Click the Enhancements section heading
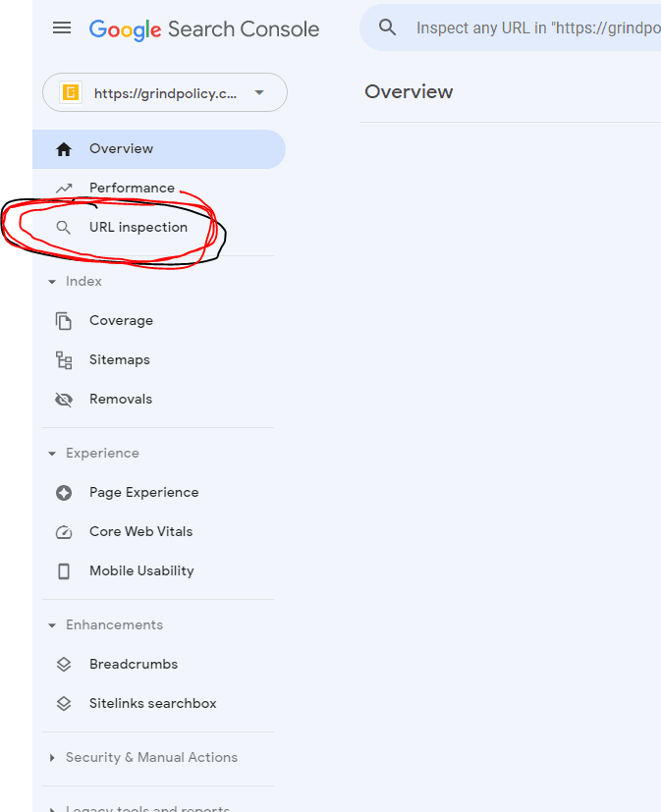Screen dimensions: 661x812 tap(115, 625)
